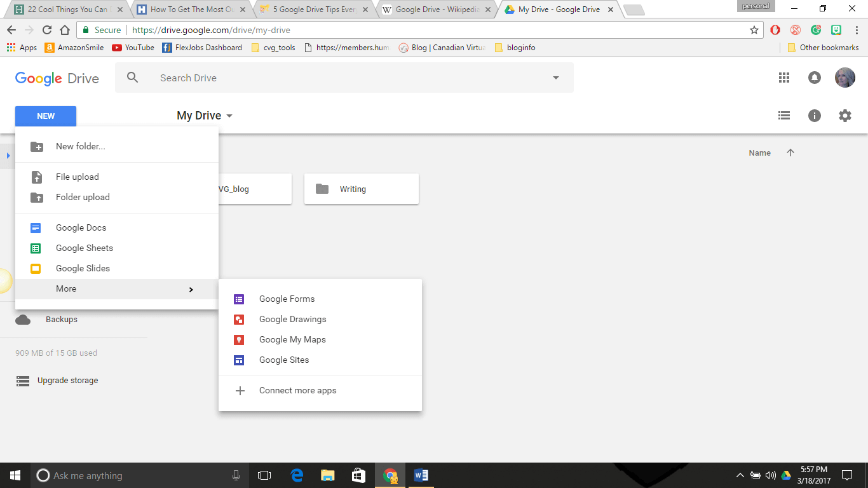Click the blue NEW button
The width and height of the screenshot is (868, 488).
pyautogui.click(x=46, y=116)
